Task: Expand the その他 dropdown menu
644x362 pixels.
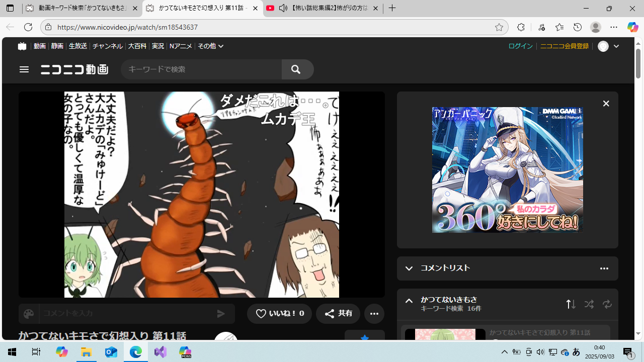Action: pyautogui.click(x=210, y=46)
